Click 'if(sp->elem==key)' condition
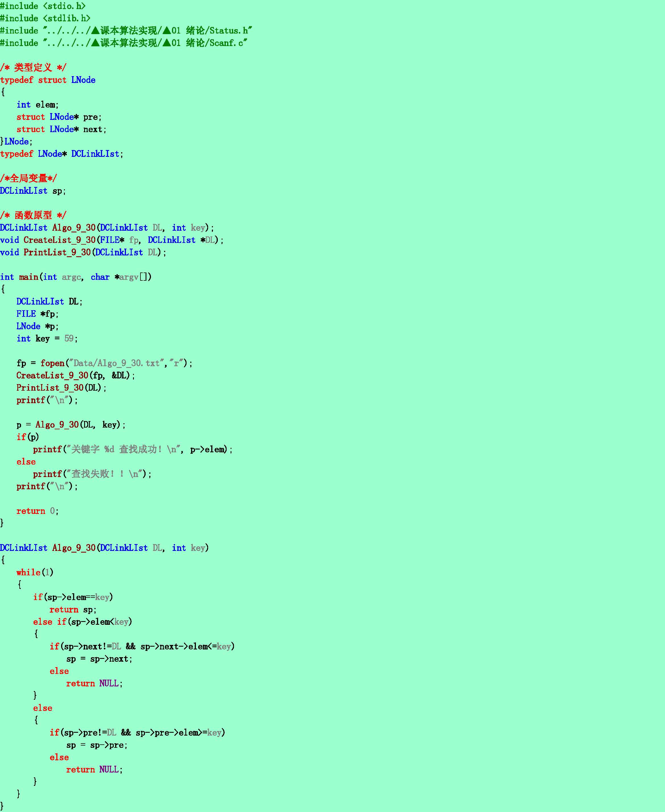 (73, 597)
